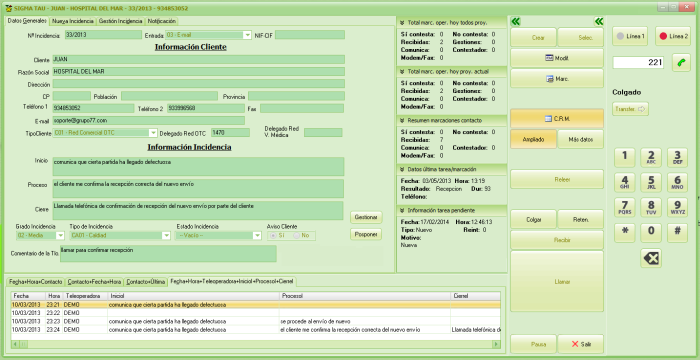This screenshot has width=700, height=360.
Task: Click the right double-chevron icon above Selec.
Action: pyautogui.click(x=598, y=21)
